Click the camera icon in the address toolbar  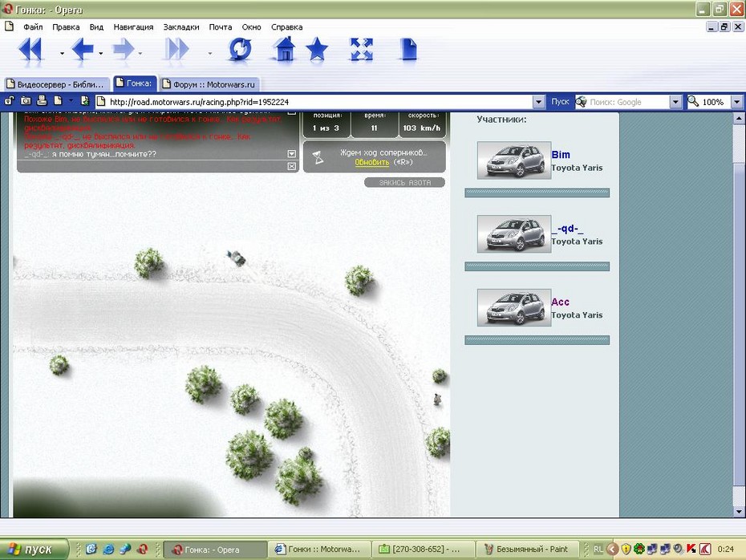26,101
